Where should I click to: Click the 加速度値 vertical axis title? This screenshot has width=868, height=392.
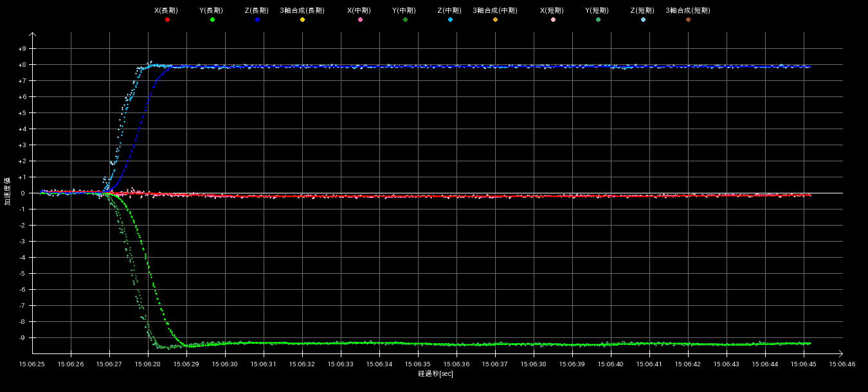tap(8, 191)
